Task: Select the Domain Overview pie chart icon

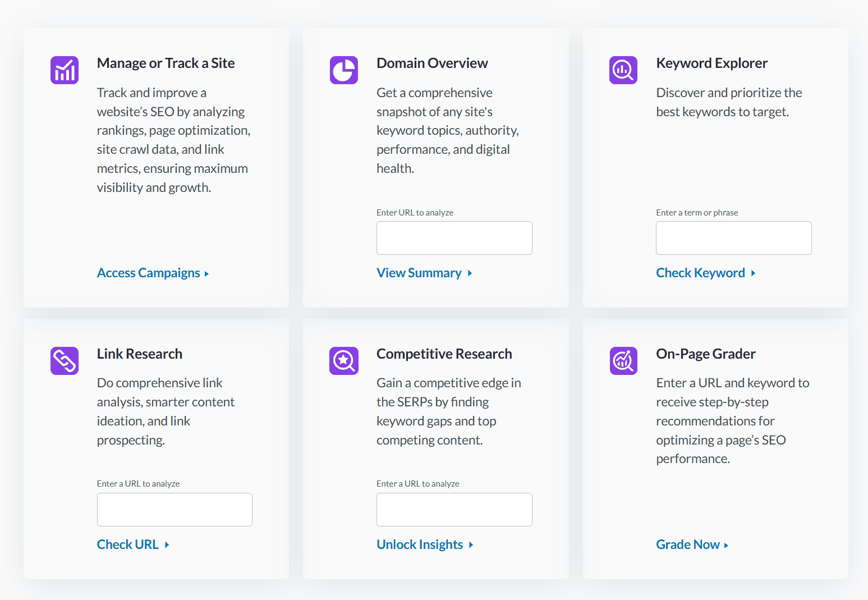Action: [343, 70]
